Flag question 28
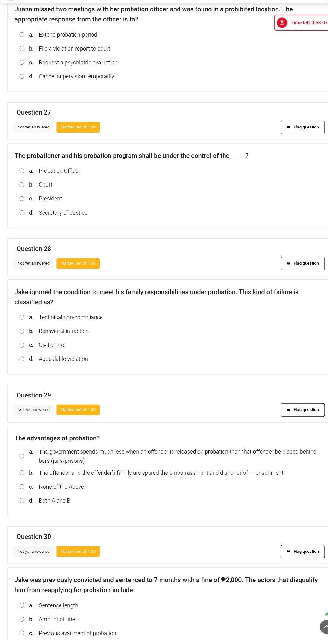Viewport: 328px width, 644px height. point(302,263)
